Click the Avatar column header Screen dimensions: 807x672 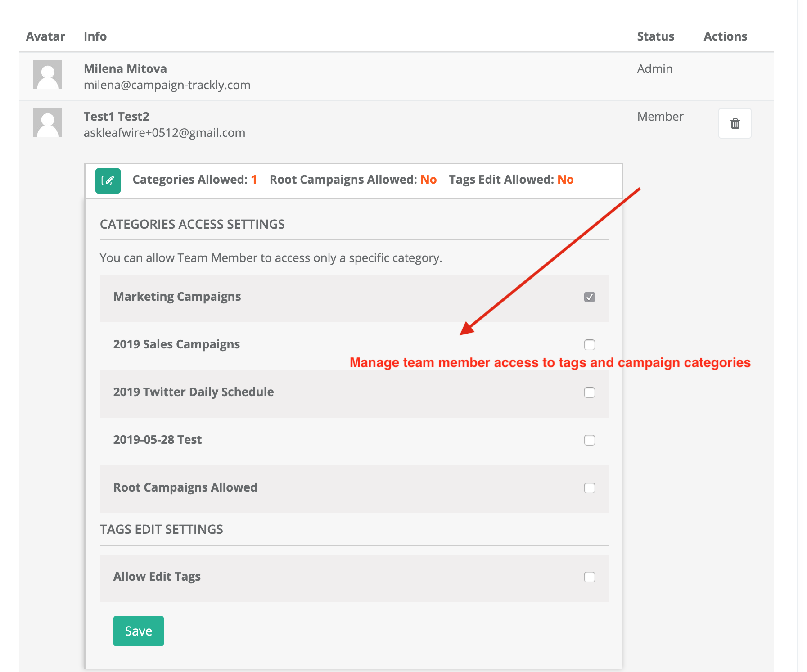pos(45,36)
